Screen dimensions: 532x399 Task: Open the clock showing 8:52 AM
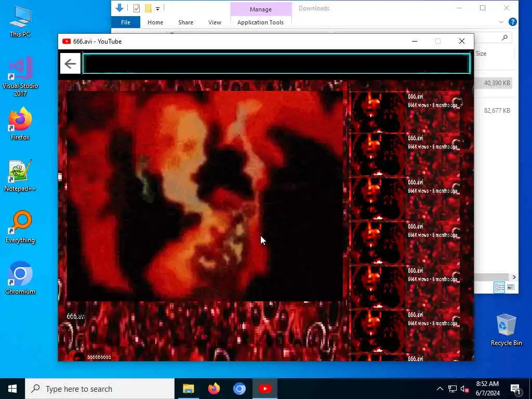point(487,389)
